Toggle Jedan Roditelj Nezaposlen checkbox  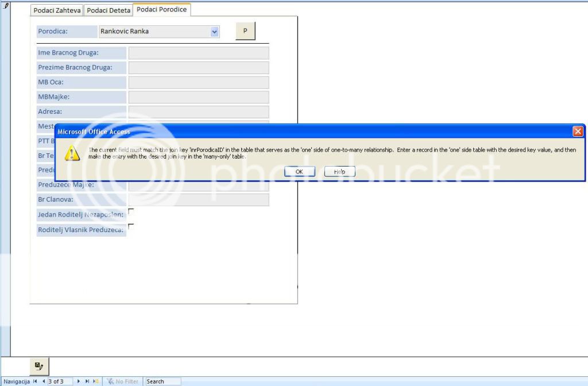(x=131, y=211)
